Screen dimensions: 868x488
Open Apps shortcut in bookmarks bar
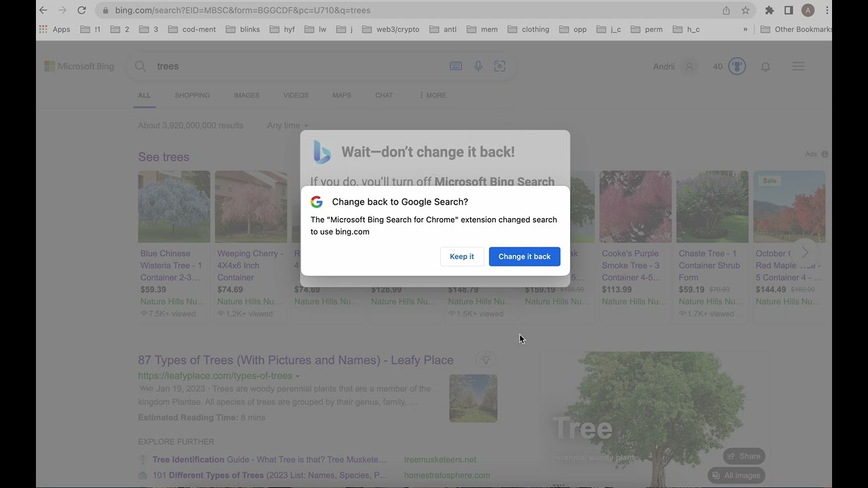[x=55, y=29]
